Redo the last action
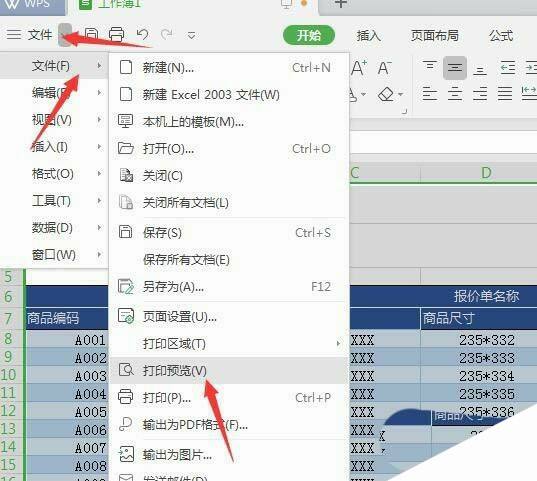 pyautogui.click(x=167, y=35)
